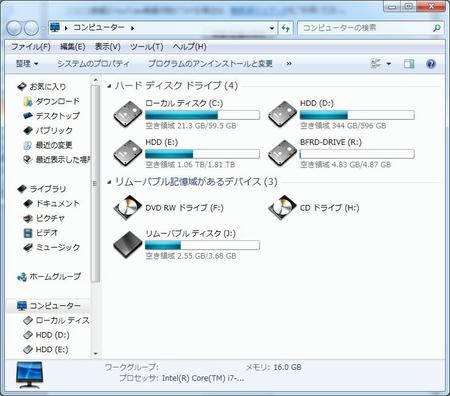Click 空き領域 4.83 GB/4.87 GB text
The image size is (450, 396).
(345, 165)
